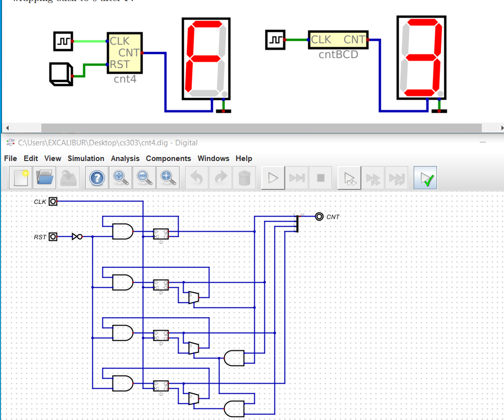Undo the last circuit edit
Image resolution: width=504 pixels, height=420 pixels.
[196, 178]
